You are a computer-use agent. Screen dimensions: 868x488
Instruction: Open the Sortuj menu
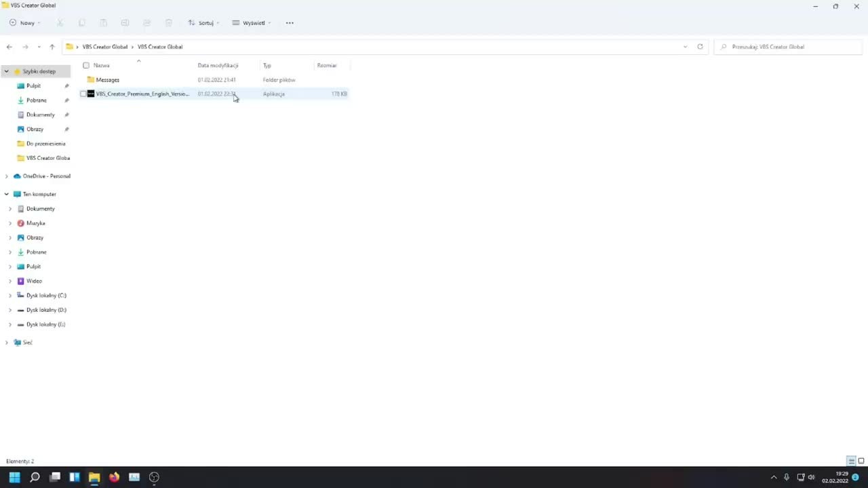(x=201, y=22)
